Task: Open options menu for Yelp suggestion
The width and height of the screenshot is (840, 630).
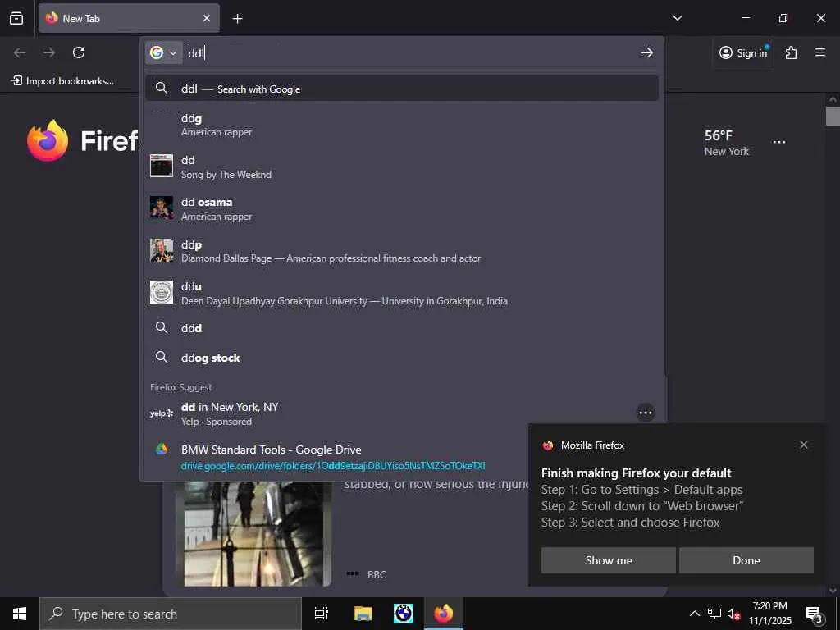Action: [646, 413]
